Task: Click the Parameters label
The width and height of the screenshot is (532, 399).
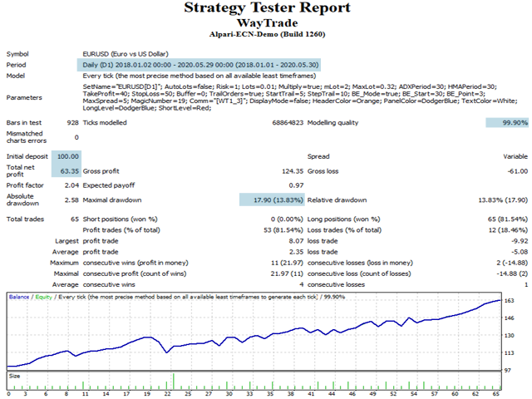Action: 24,98
